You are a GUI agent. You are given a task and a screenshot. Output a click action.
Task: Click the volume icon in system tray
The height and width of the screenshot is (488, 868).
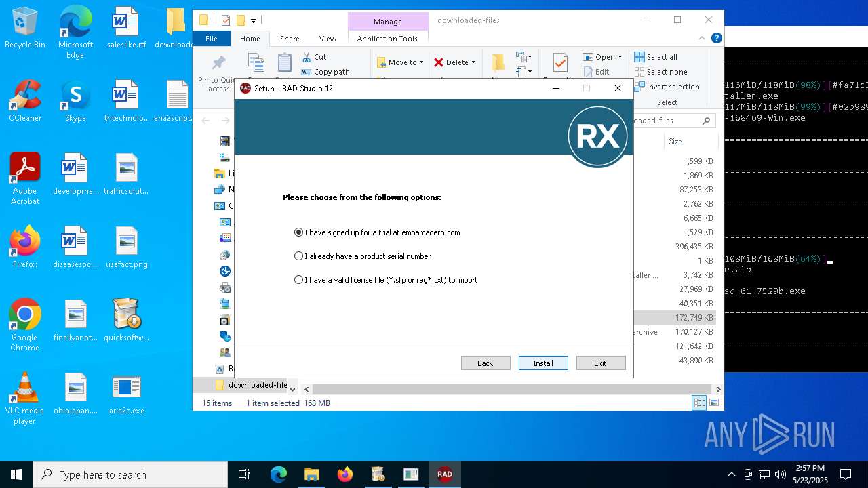coord(781,474)
